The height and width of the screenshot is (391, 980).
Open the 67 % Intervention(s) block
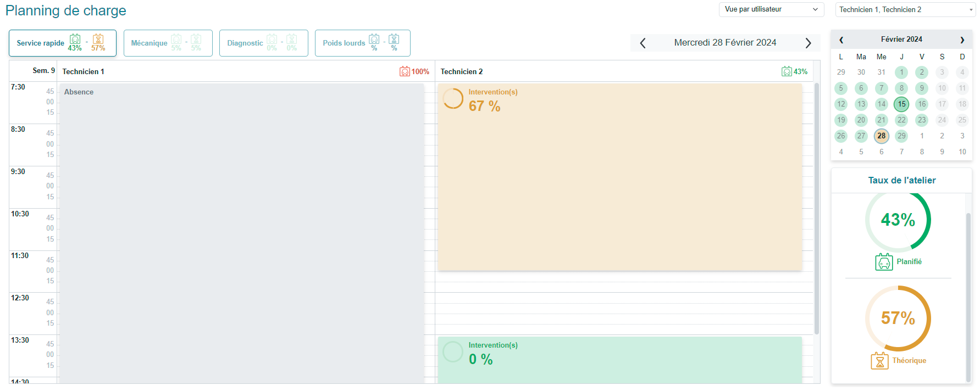click(x=620, y=177)
